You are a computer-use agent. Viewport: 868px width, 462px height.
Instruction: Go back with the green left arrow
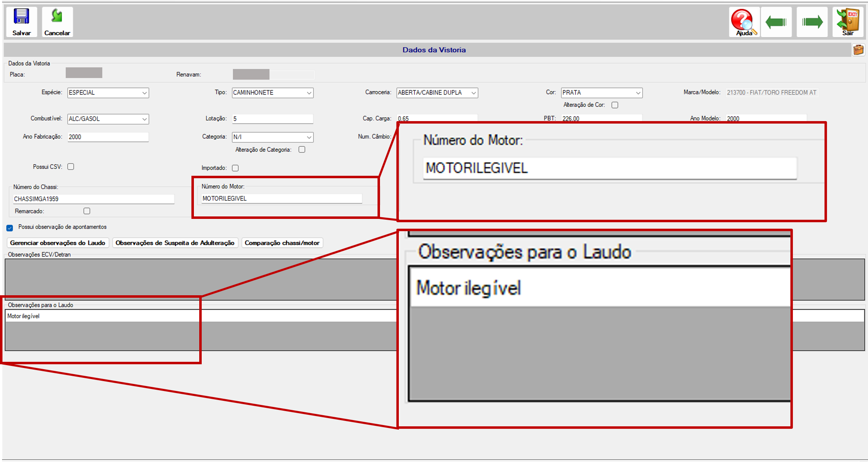click(776, 22)
